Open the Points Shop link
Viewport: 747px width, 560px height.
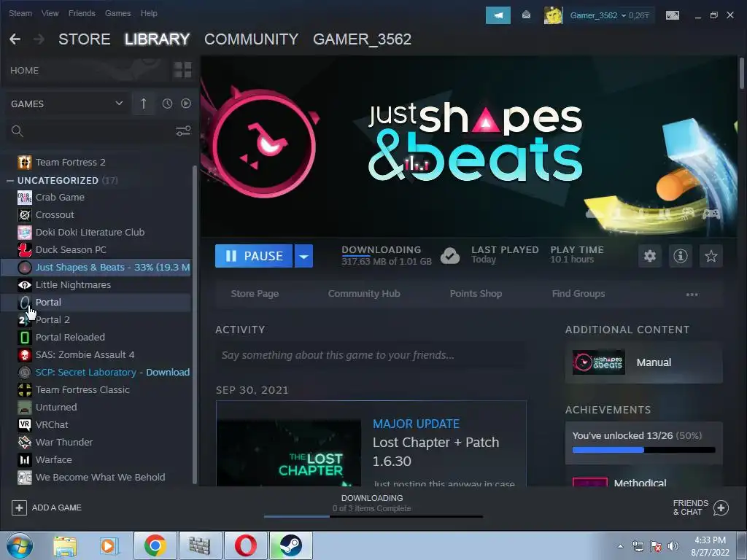tap(476, 294)
